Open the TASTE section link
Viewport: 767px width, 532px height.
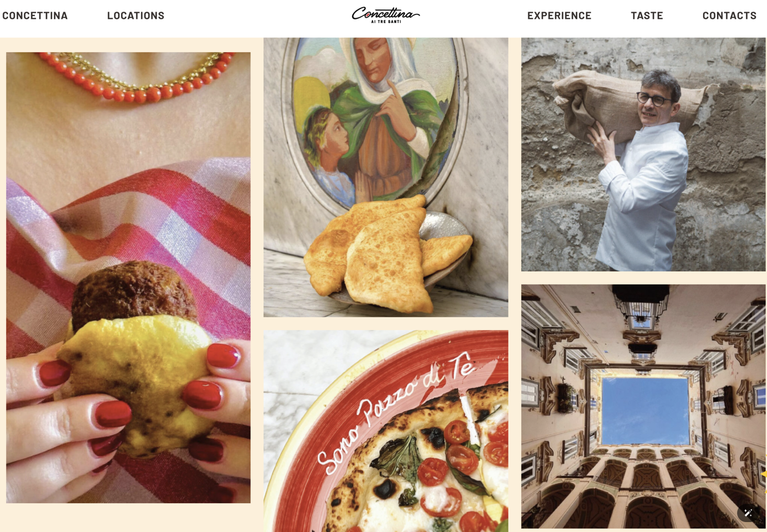(647, 16)
